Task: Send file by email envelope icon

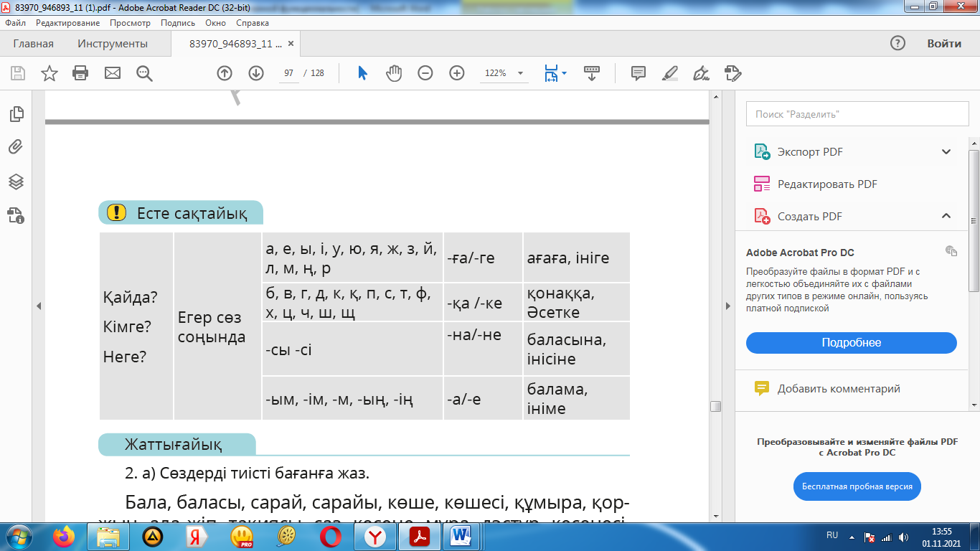Action: [113, 73]
